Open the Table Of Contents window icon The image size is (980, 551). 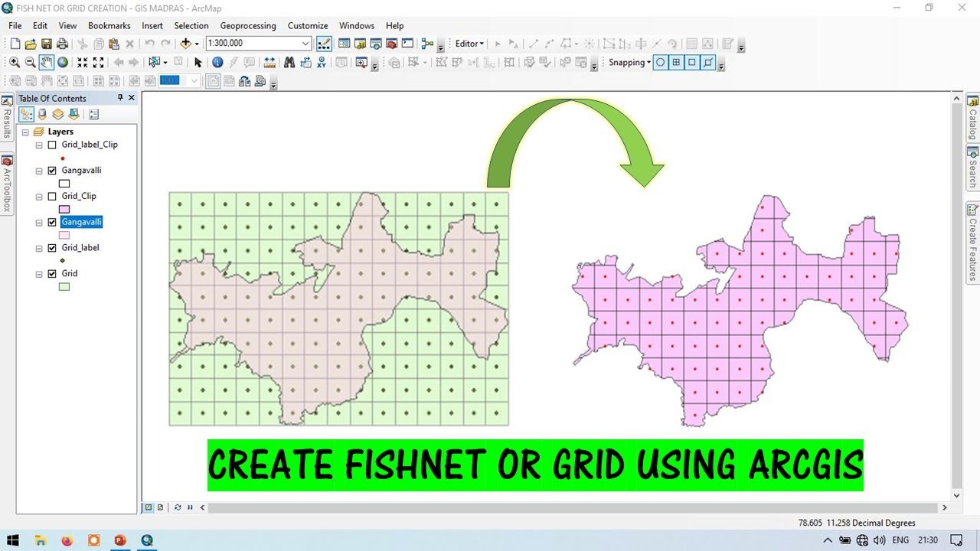tap(344, 44)
